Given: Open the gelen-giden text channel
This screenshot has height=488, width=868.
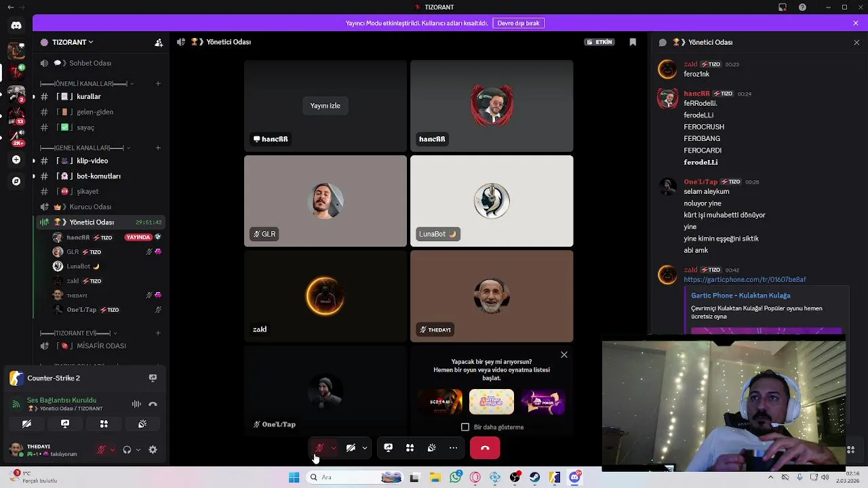Looking at the screenshot, I should 100,112.
